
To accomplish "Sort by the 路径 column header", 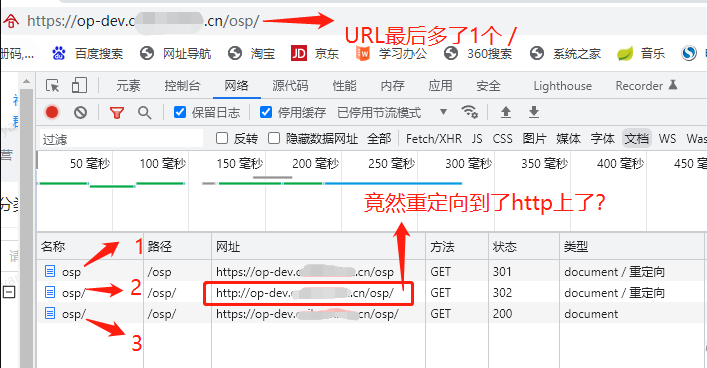I will [178, 246].
